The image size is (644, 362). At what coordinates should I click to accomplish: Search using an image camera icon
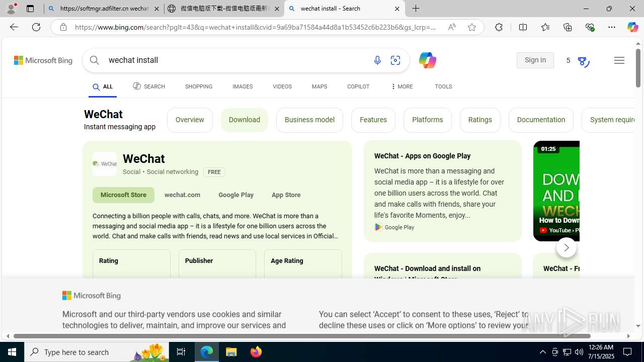click(x=395, y=60)
